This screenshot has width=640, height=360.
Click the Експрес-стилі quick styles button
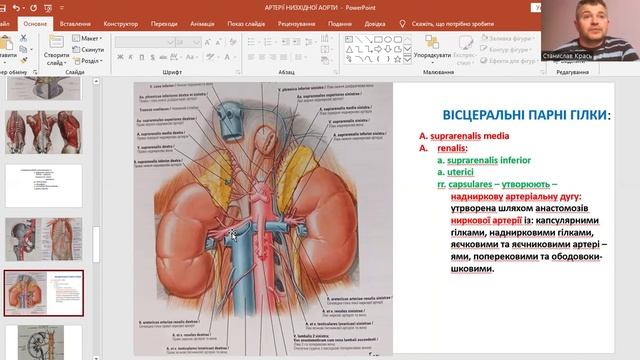pos(464,51)
